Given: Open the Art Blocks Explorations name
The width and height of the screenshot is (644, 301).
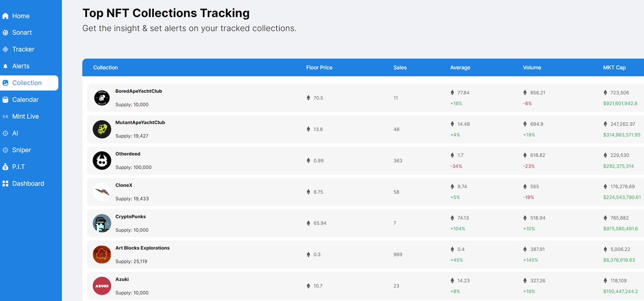Looking at the screenshot, I should (142, 248).
